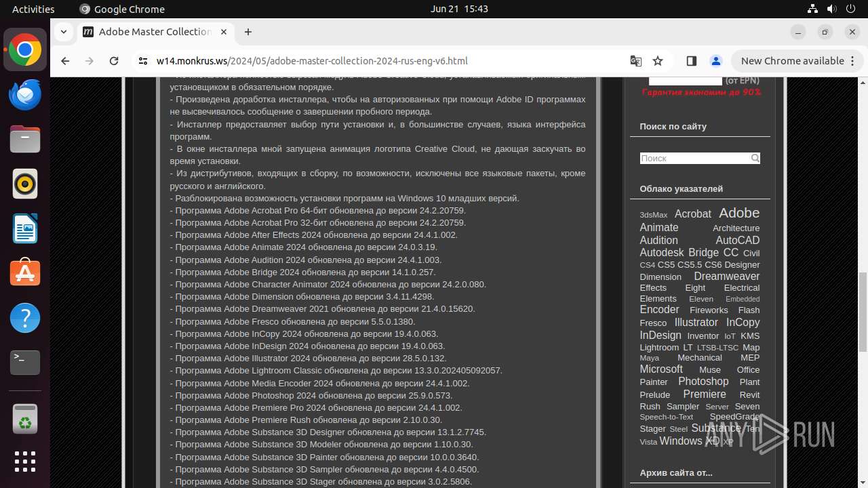Open the Photoshop tag link

[x=703, y=382]
